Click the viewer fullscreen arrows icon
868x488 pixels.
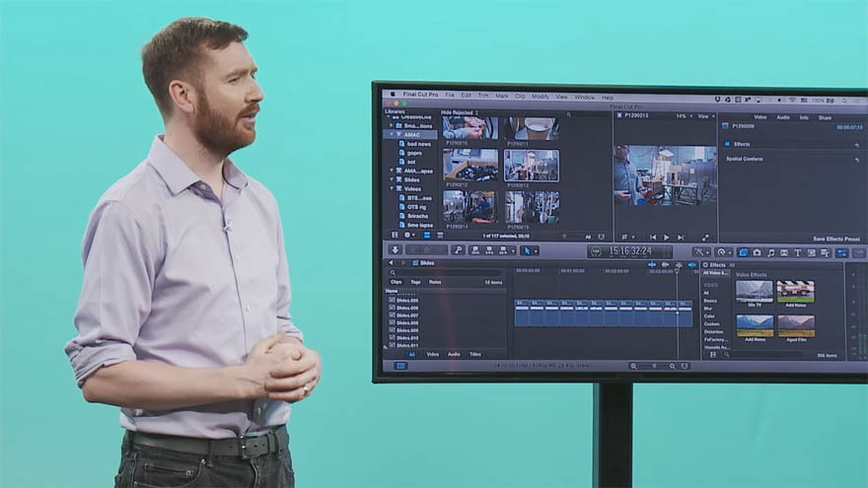[x=705, y=238]
